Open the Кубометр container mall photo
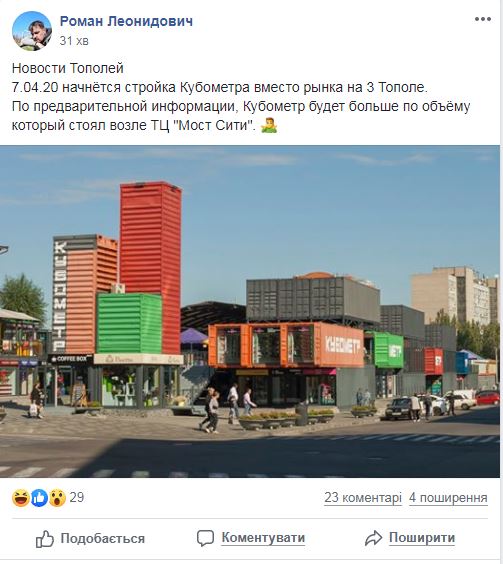503x564 pixels. [250, 311]
